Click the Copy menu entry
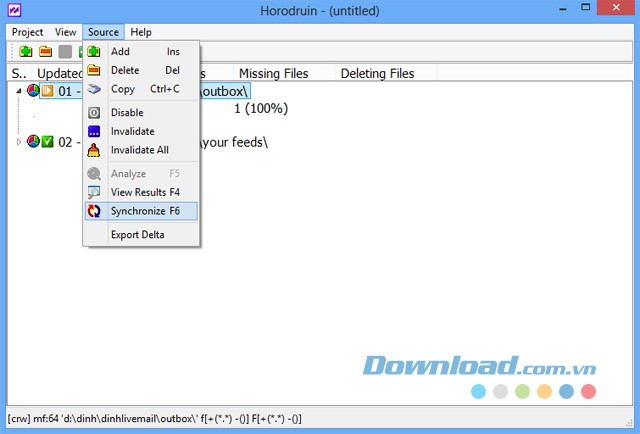 pos(122,89)
